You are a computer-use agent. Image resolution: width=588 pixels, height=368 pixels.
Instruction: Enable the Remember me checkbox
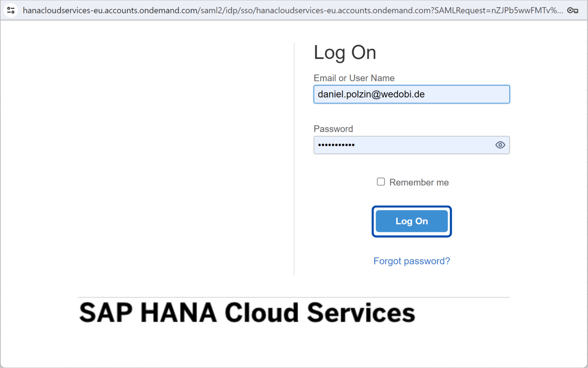381,182
